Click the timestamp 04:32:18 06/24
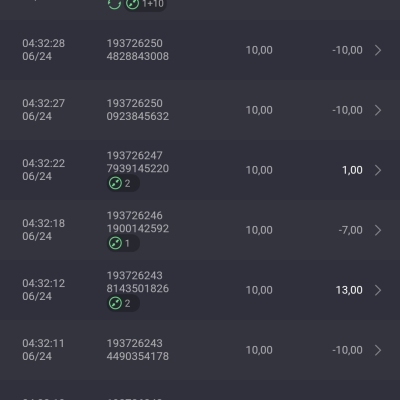 (x=44, y=230)
